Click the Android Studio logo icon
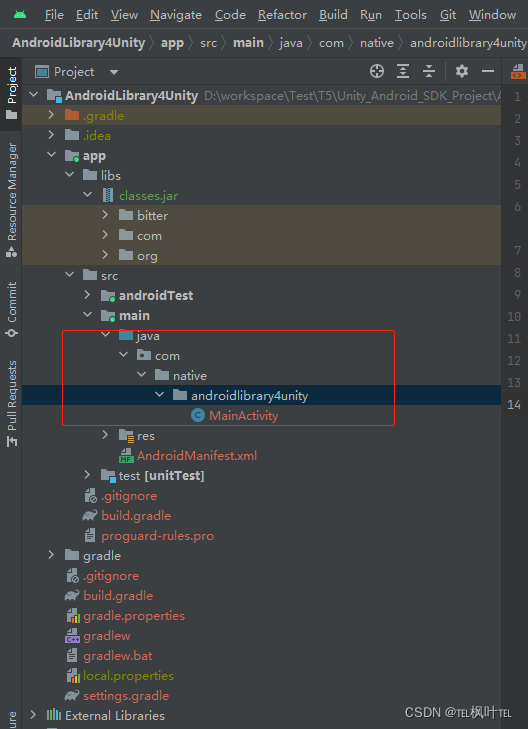 point(20,15)
